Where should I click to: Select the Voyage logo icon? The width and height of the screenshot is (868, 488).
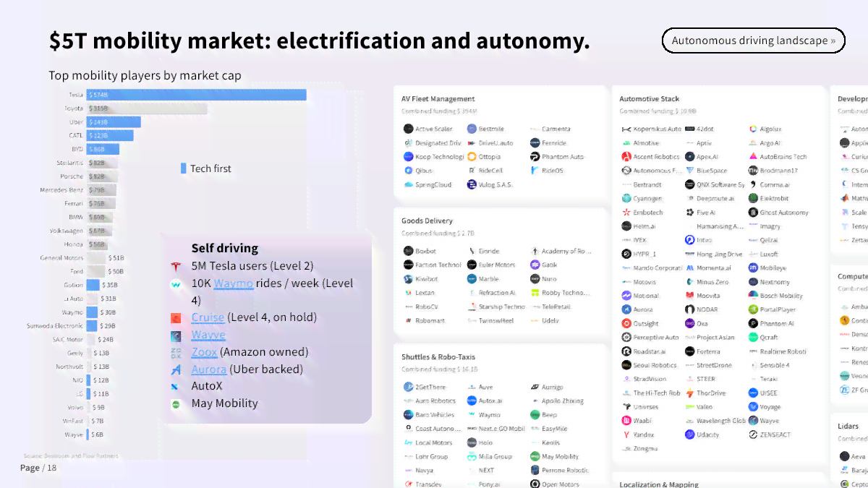[753, 407]
